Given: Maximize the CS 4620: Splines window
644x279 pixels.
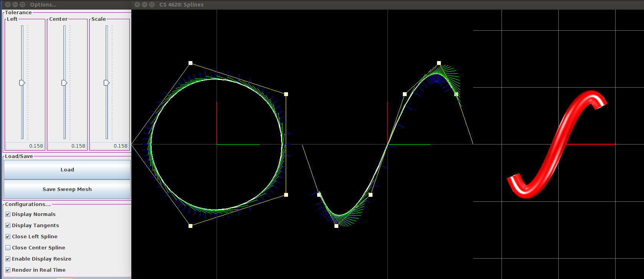Looking at the screenshot, I should [152, 5].
